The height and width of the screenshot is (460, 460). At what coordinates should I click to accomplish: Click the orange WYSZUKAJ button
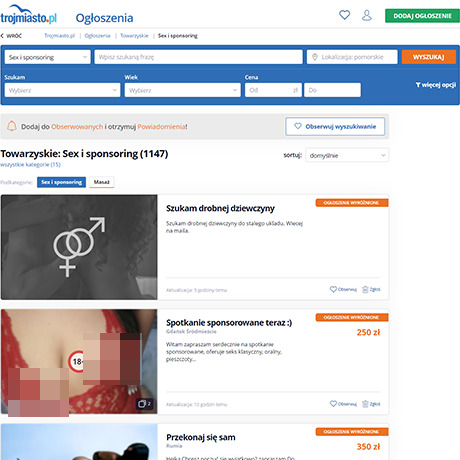click(429, 57)
